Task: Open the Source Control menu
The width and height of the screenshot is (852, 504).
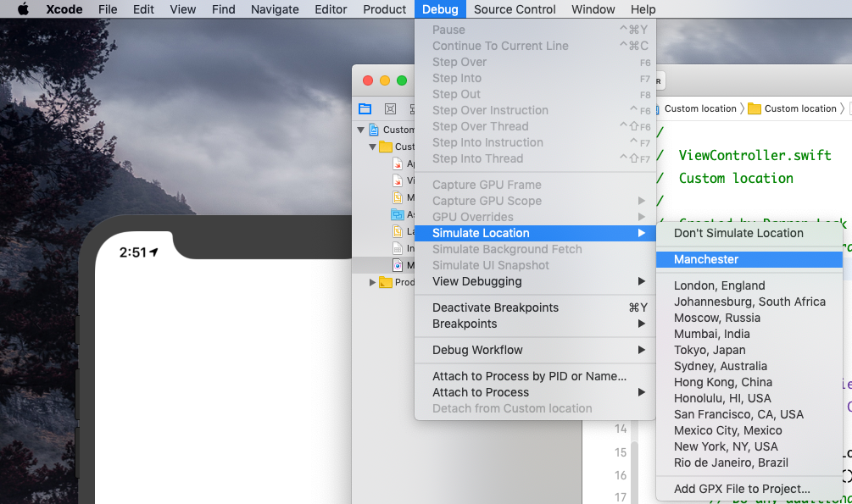Action: coord(515,9)
